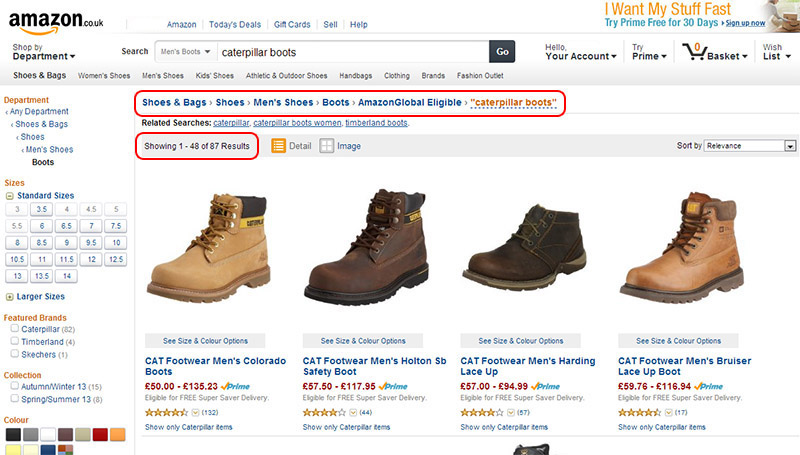800x455 pixels.
Task: Tick the Caterpillar brand checkbox
Action: 14,328
